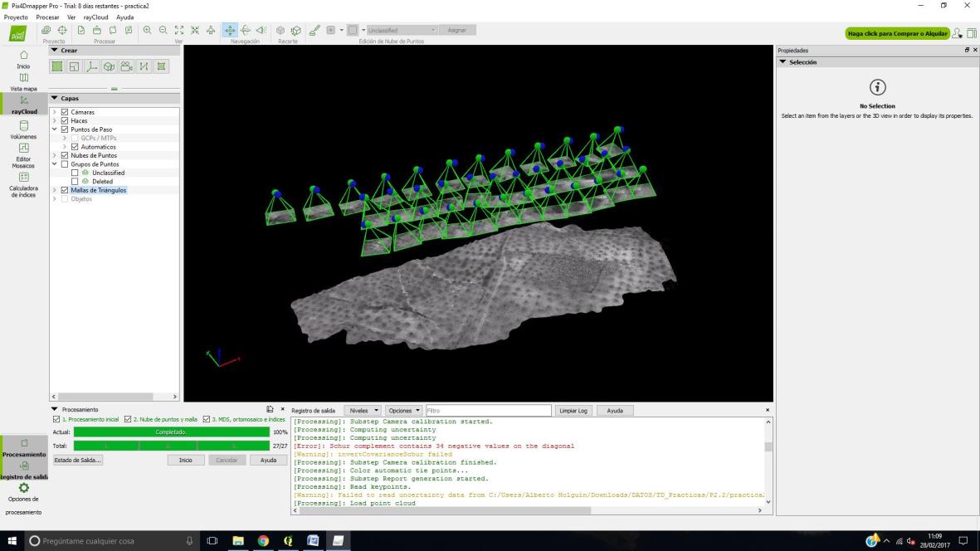The height and width of the screenshot is (551, 980).
Task: Click the view all fit icon
Action: 179,30
